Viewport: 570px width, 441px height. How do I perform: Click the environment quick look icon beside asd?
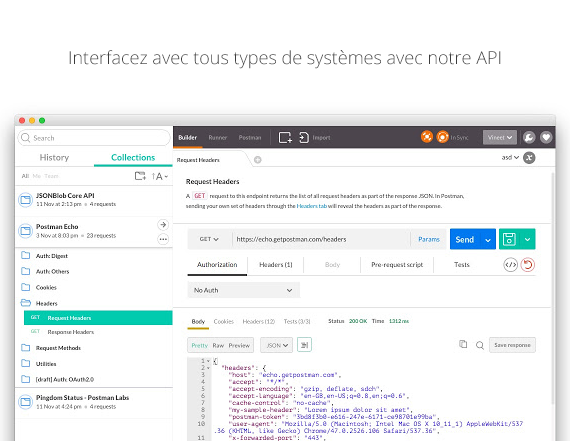(x=529, y=157)
